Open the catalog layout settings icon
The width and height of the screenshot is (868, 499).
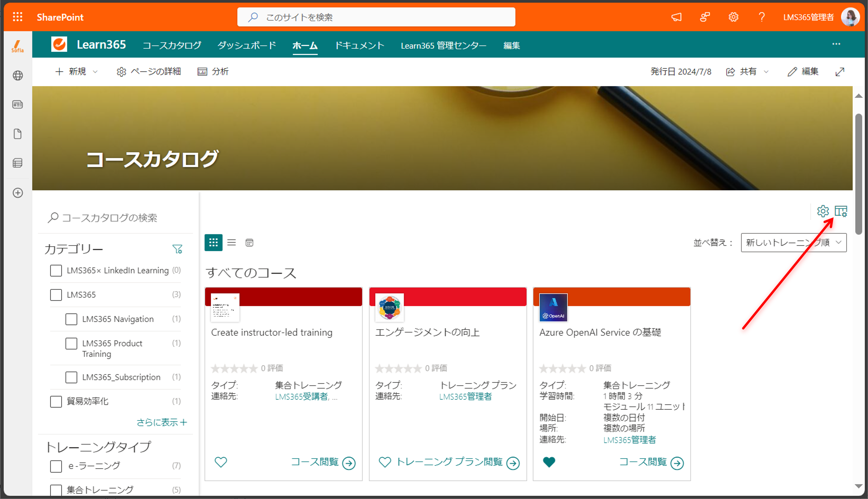pos(841,211)
